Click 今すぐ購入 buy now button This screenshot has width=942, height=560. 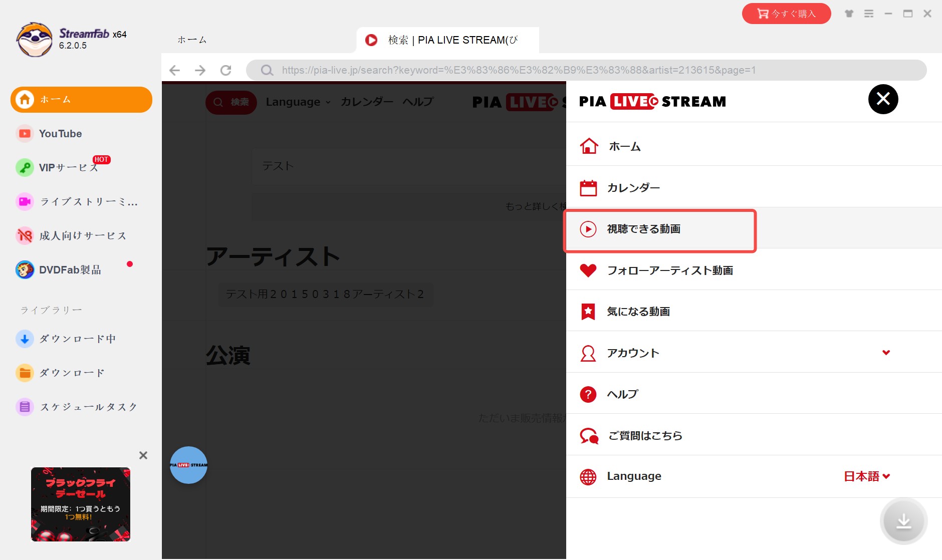786,14
